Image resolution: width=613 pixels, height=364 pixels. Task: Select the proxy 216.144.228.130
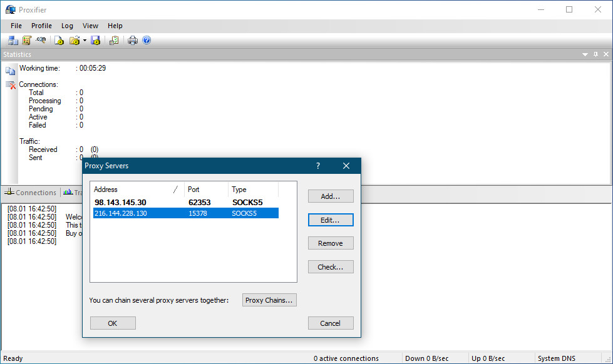[120, 213]
